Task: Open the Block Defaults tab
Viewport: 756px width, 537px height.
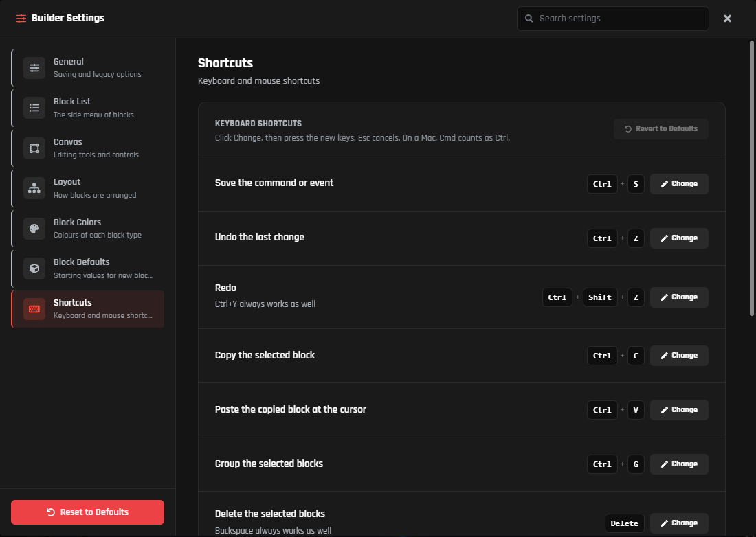Action: click(88, 268)
